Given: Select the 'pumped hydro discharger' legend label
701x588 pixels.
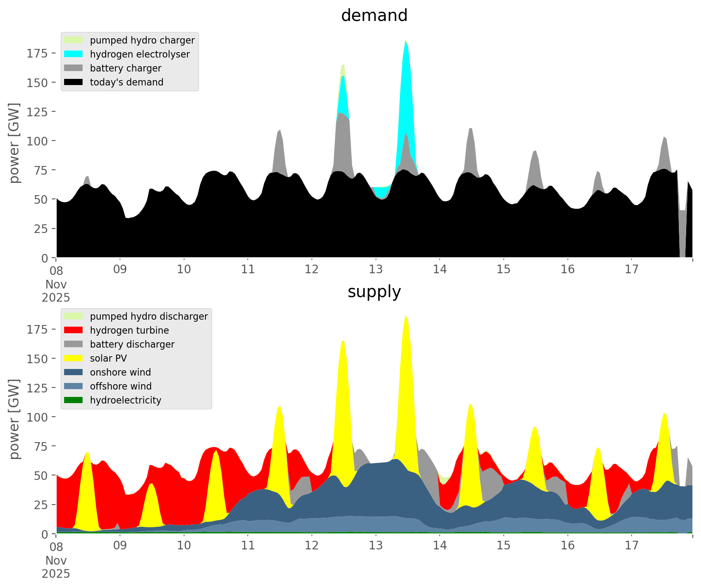Looking at the screenshot, I should point(149,316).
